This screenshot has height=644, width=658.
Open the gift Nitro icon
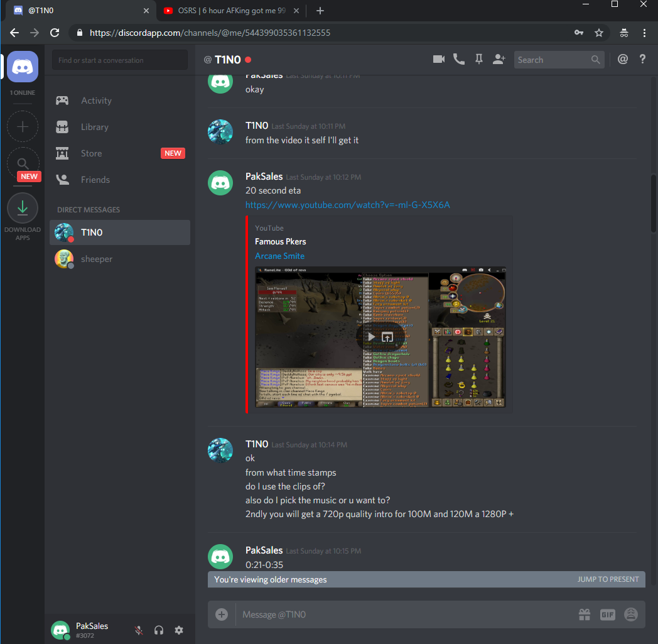pyautogui.click(x=585, y=614)
